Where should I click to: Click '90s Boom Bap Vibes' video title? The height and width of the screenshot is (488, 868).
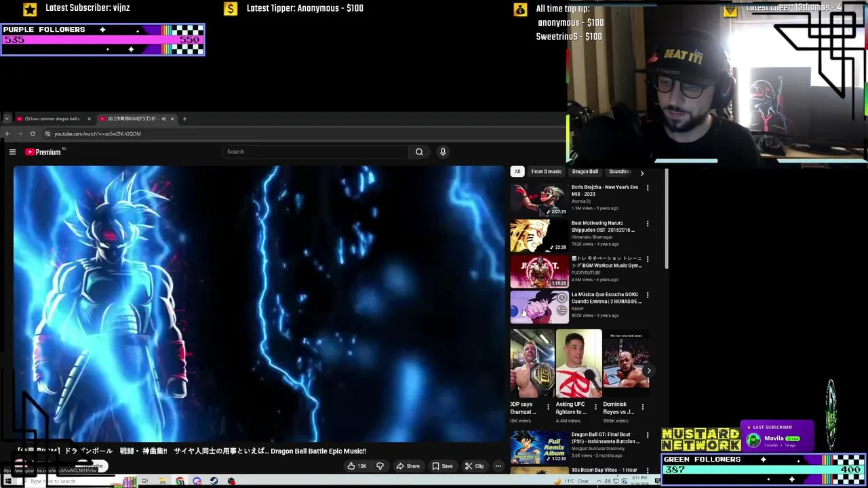click(x=604, y=470)
